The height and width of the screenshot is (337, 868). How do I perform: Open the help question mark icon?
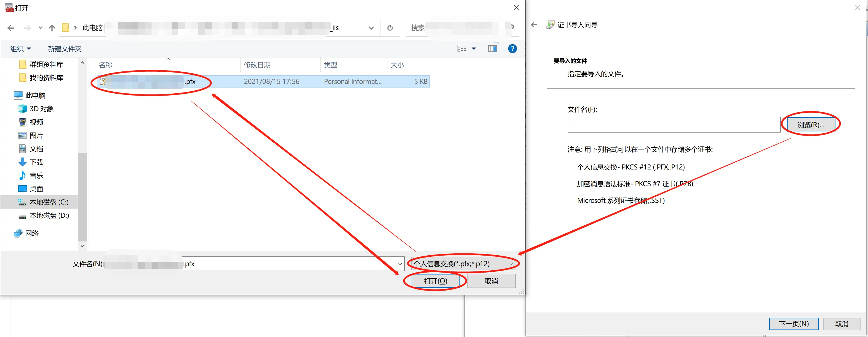click(x=512, y=49)
